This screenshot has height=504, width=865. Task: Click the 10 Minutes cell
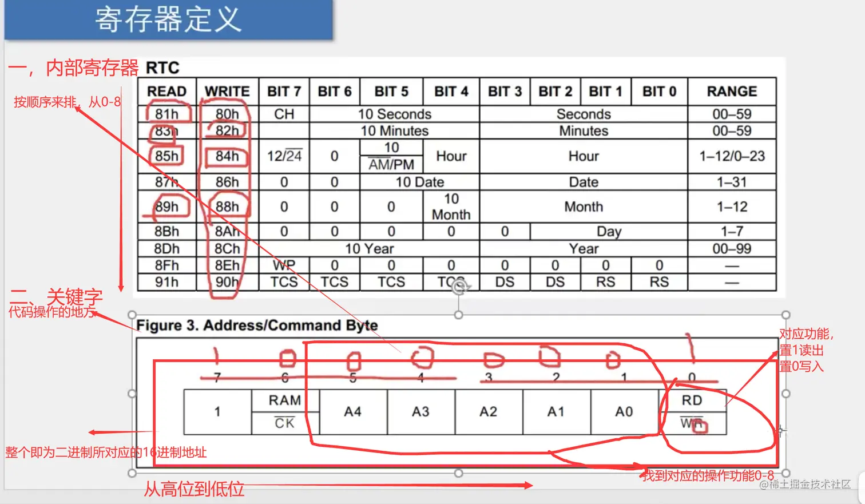(x=394, y=130)
